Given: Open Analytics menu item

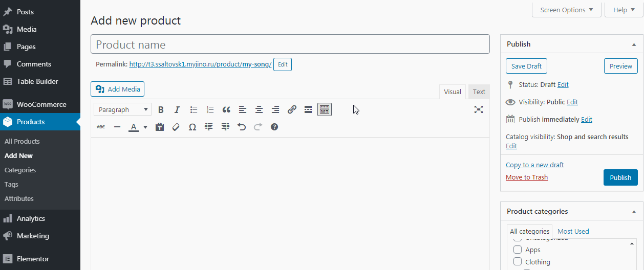Looking at the screenshot, I should click(x=40, y=218).
